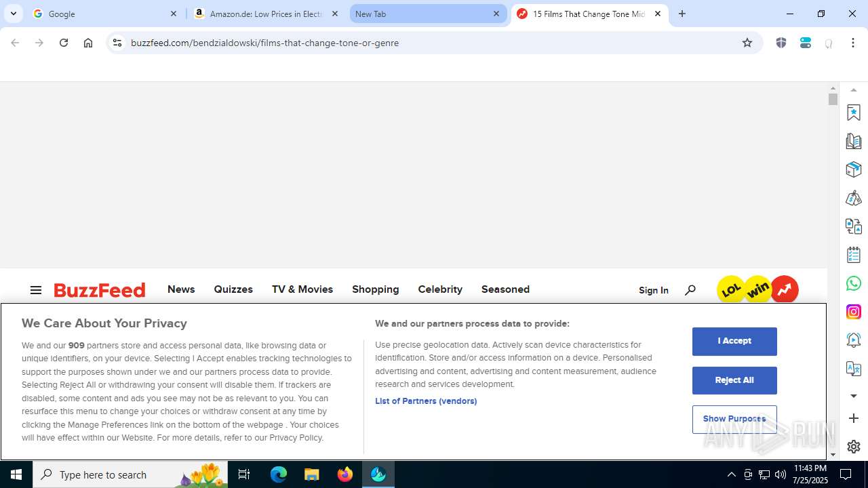This screenshot has width=868, height=488.
Task: Click the Reject All button
Action: click(734, 380)
